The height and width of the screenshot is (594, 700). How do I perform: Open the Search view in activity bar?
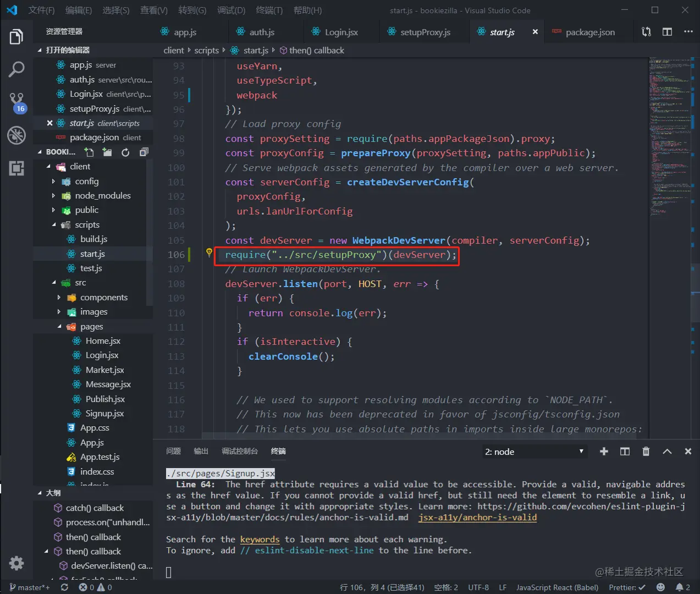pyautogui.click(x=16, y=69)
